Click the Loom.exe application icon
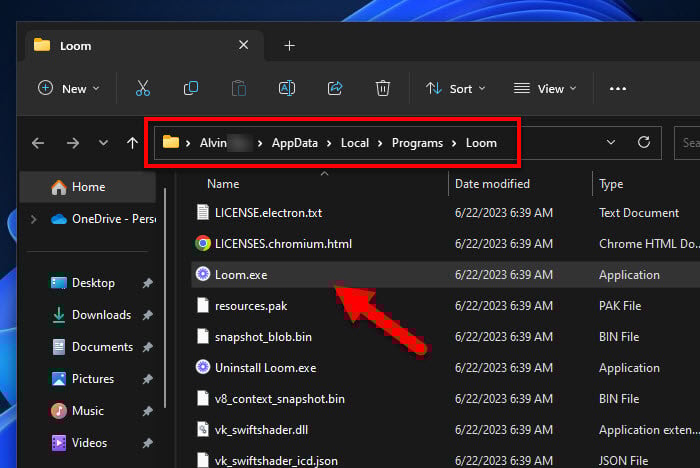The image size is (700, 468). (x=203, y=274)
